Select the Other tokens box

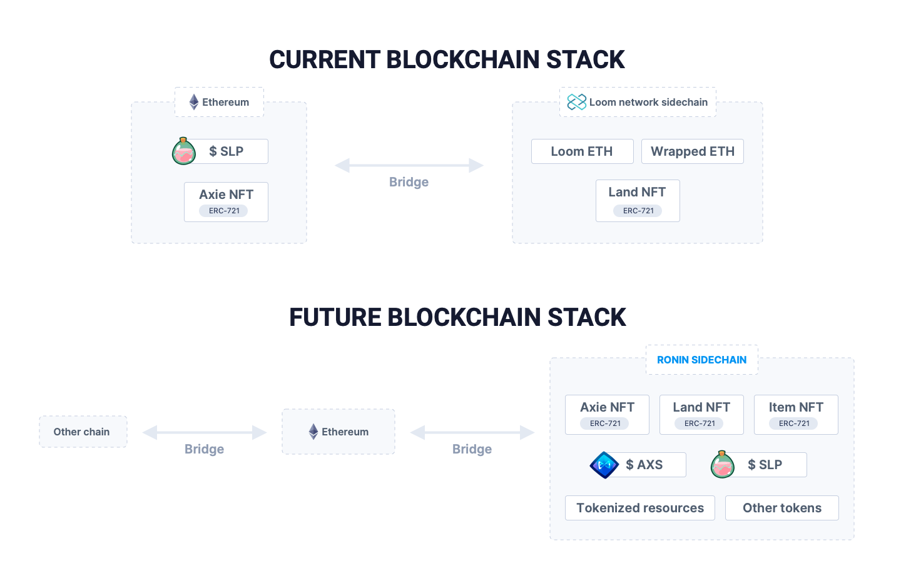pos(781,508)
